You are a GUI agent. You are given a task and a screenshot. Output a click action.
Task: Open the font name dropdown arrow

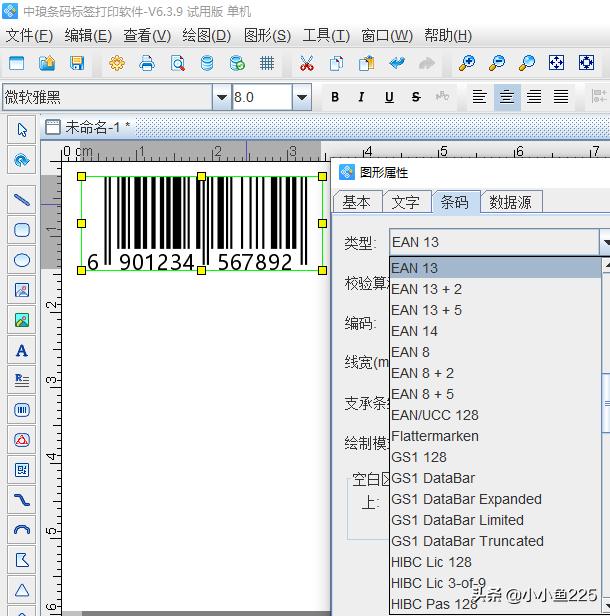tap(222, 97)
